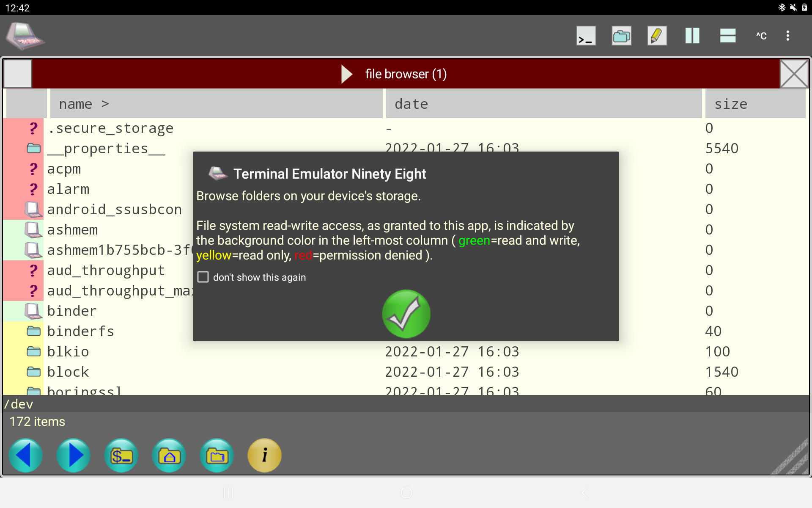Click the yellow pencil editor icon
Image resolution: width=812 pixels, height=508 pixels.
click(x=657, y=36)
